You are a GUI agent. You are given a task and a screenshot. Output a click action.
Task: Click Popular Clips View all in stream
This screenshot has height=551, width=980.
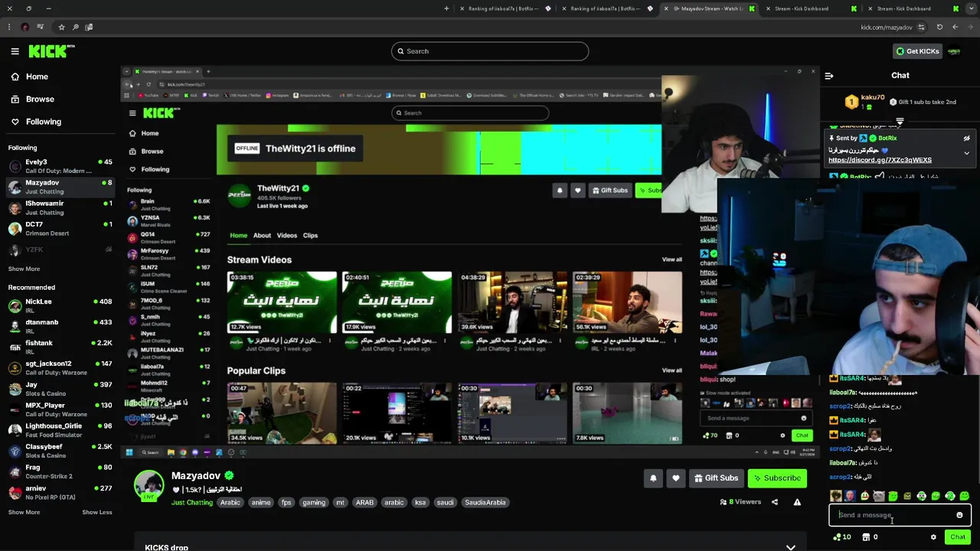671,370
